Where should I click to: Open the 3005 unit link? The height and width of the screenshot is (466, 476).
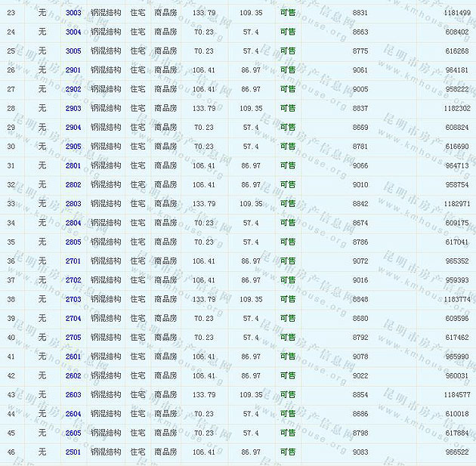(x=73, y=51)
